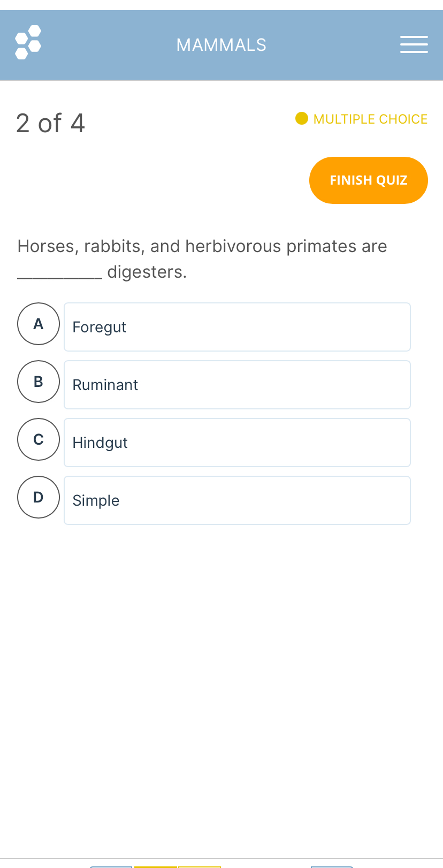Image resolution: width=443 pixels, height=868 pixels.
Task: Click the circular B option badge
Action: 38,382
